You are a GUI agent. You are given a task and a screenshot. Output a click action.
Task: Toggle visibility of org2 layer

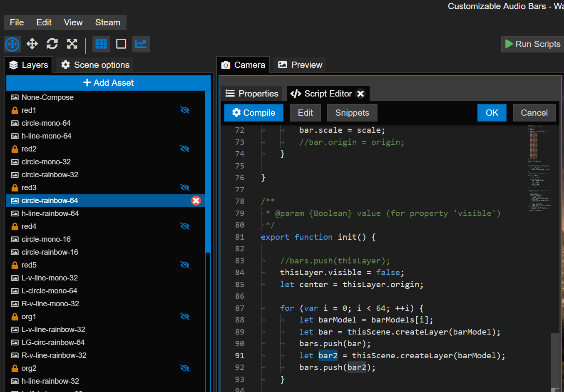point(185,368)
